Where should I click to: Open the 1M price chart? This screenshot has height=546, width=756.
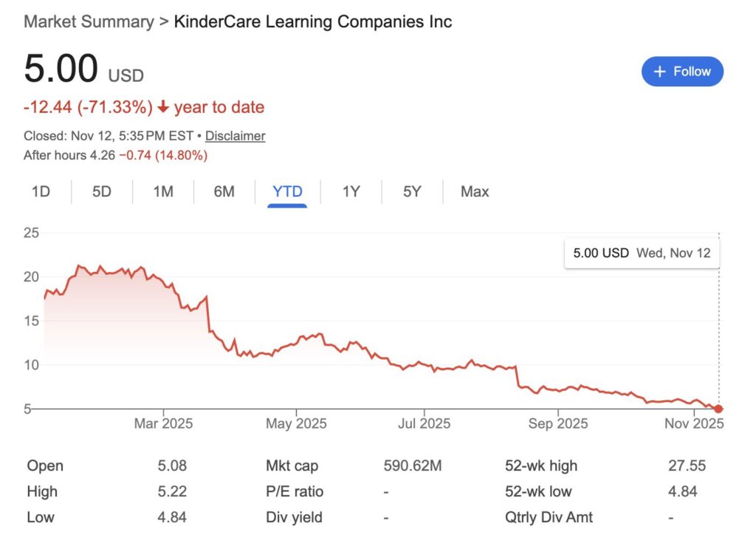point(162,191)
